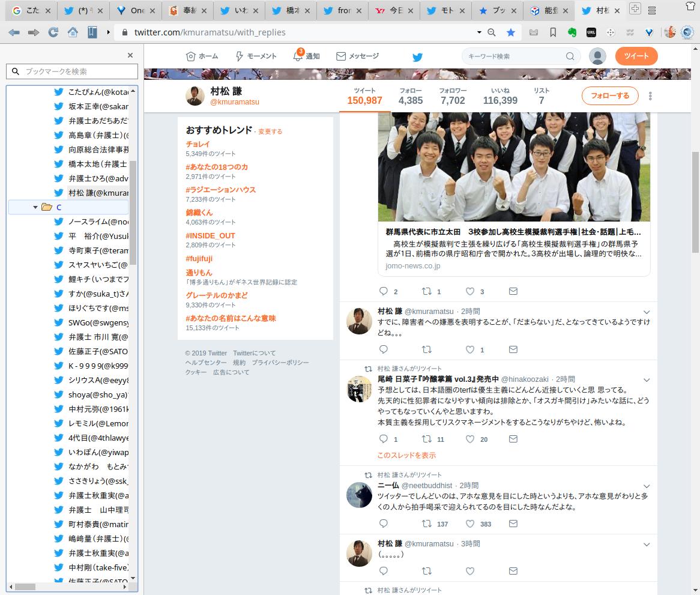Open the SWGo(@swgens bookmark
This screenshot has width=700, height=595.
click(x=91, y=323)
